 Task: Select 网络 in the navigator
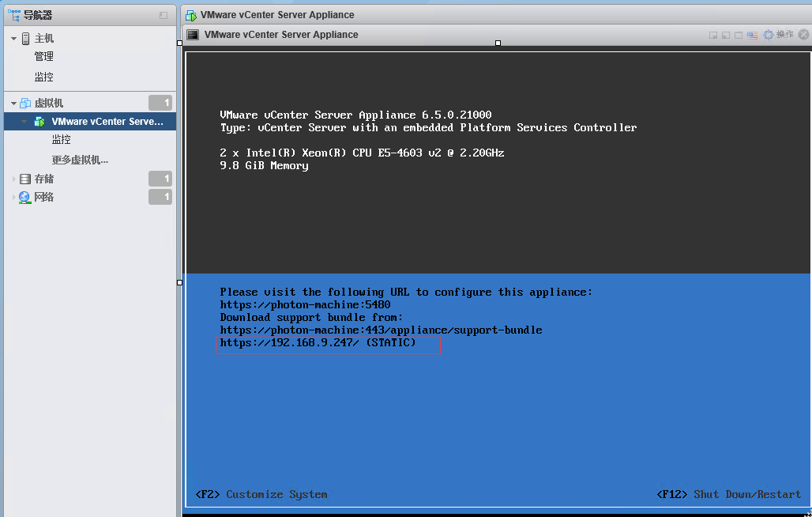click(x=44, y=198)
